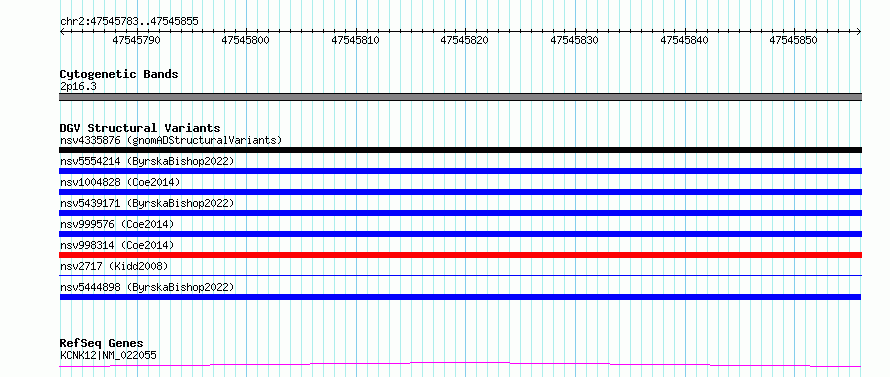Image resolution: width=890 pixels, height=377 pixels.
Task: Click ruler tick label 47545840
Action: (x=685, y=40)
